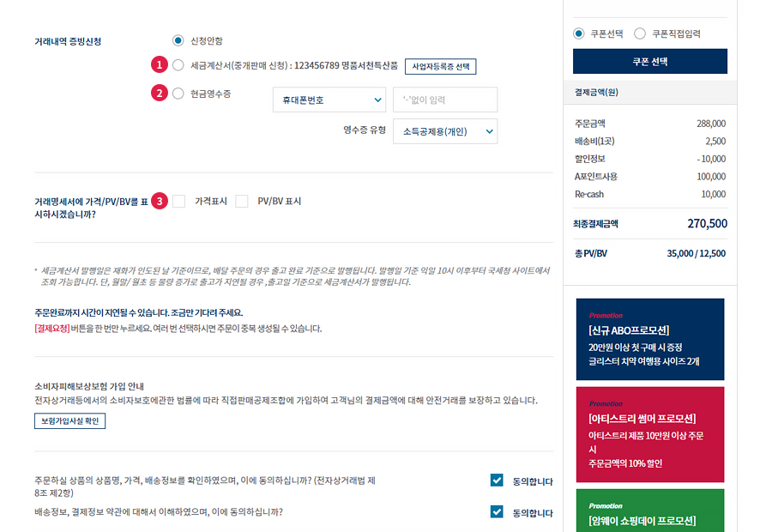
Task: Tick the PV/BV 표시 checkbox
Action: pos(242,201)
